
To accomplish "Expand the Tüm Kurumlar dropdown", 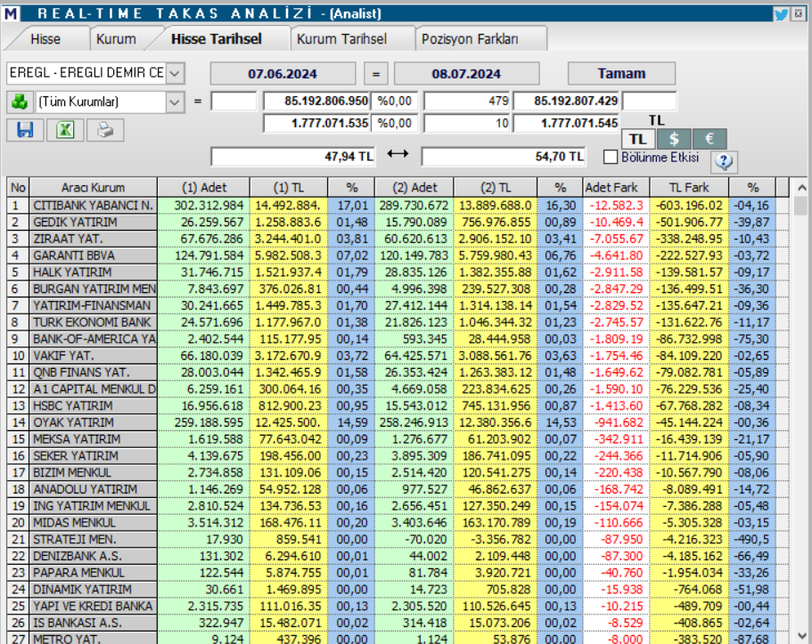I will point(175,102).
